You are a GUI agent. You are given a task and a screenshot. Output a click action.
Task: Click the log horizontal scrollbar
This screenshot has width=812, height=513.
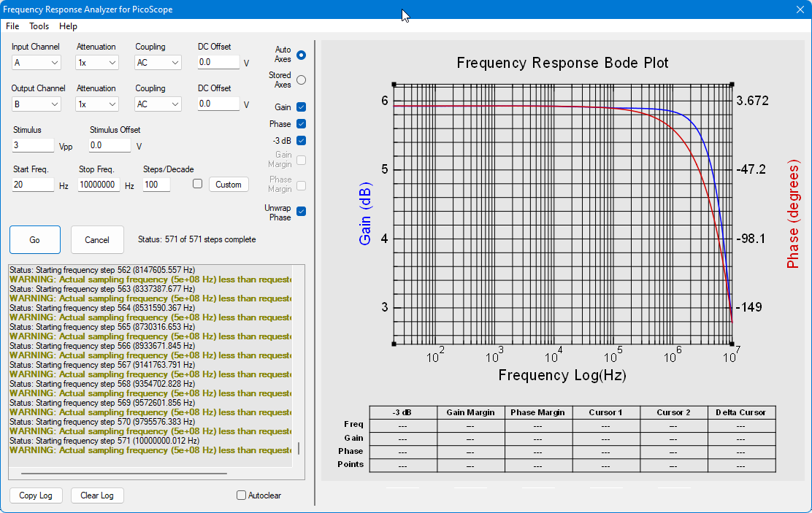tap(123, 473)
